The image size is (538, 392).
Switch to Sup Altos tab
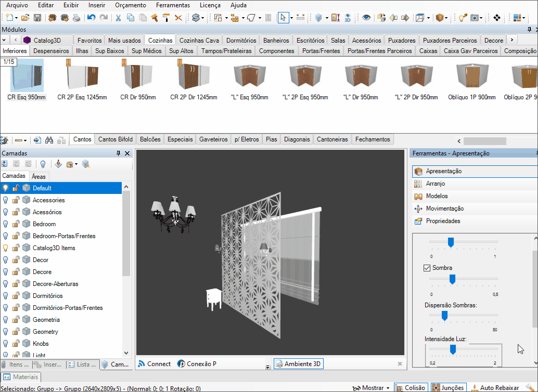click(181, 51)
